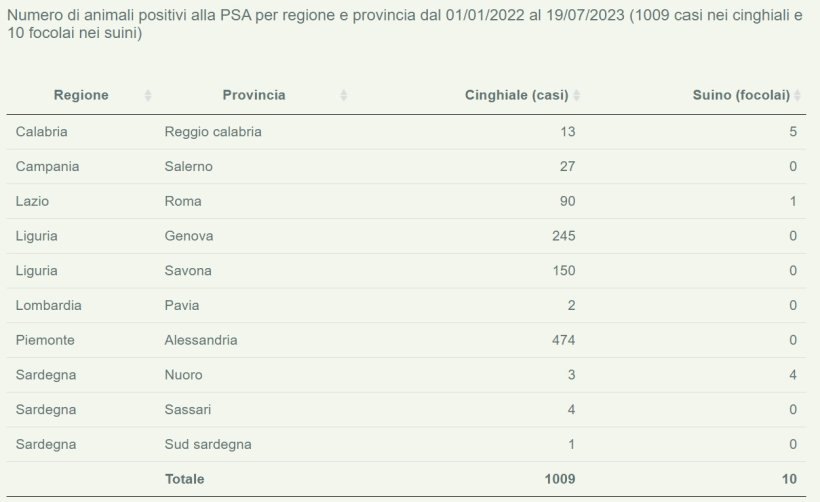Image resolution: width=820 pixels, height=502 pixels.
Task: Select the Nuoro province cell
Action: click(183, 375)
